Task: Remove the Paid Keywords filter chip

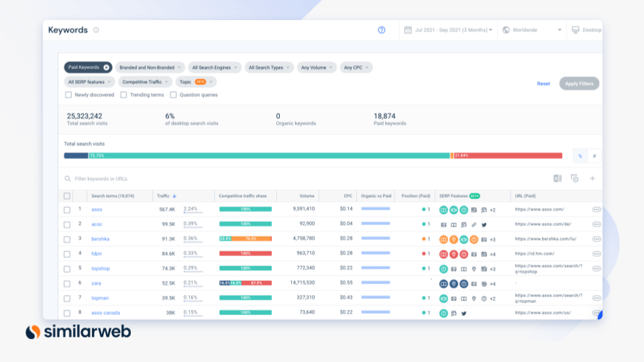Action: click(106, 68)
